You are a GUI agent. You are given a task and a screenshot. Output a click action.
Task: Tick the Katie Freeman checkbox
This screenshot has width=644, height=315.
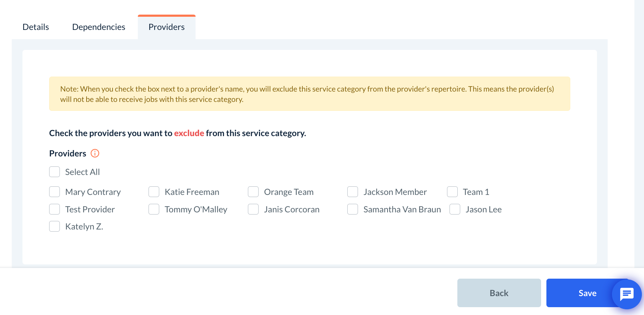click(154, 192)
